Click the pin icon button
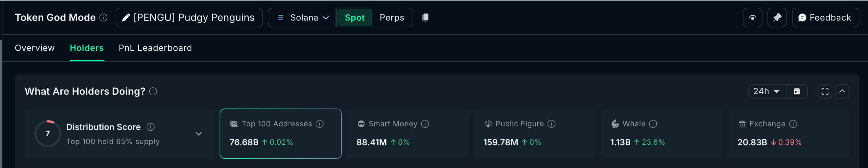Screen dimensions: 868x168 [x=777, y=17]
